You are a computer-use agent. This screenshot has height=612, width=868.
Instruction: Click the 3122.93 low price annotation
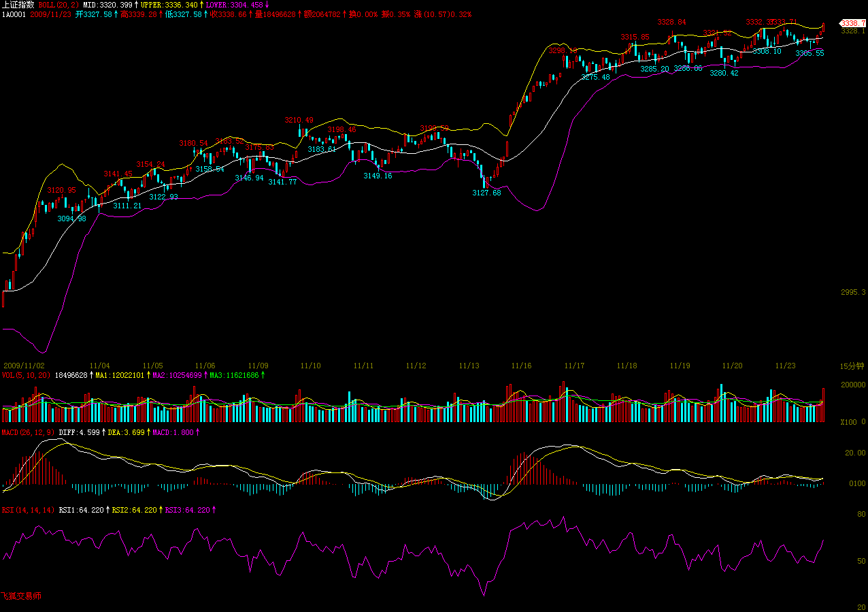(x=163, y=197)
